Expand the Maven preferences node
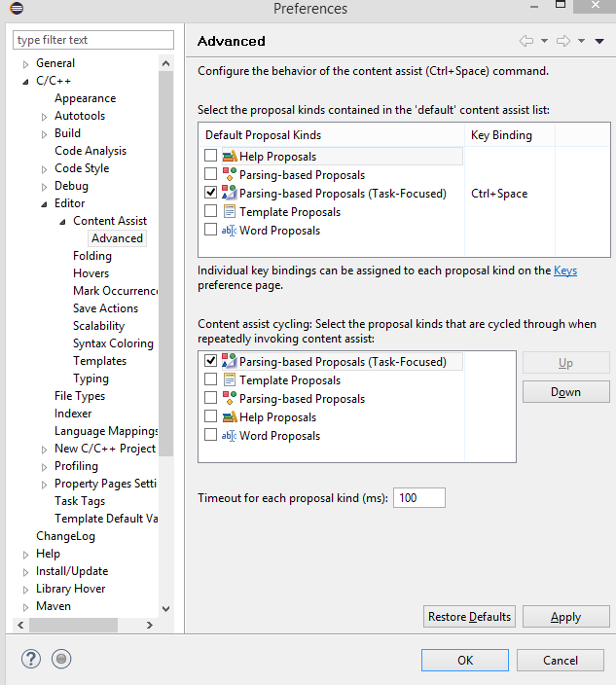 [x=25, y=607]
